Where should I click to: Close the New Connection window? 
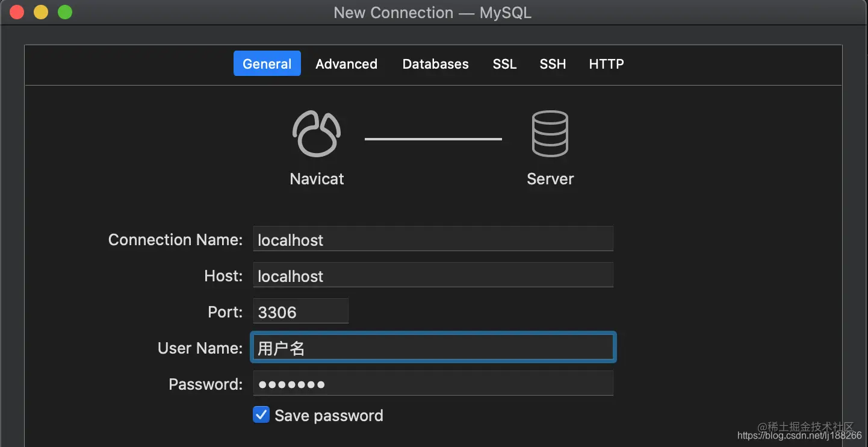point(17,12)
